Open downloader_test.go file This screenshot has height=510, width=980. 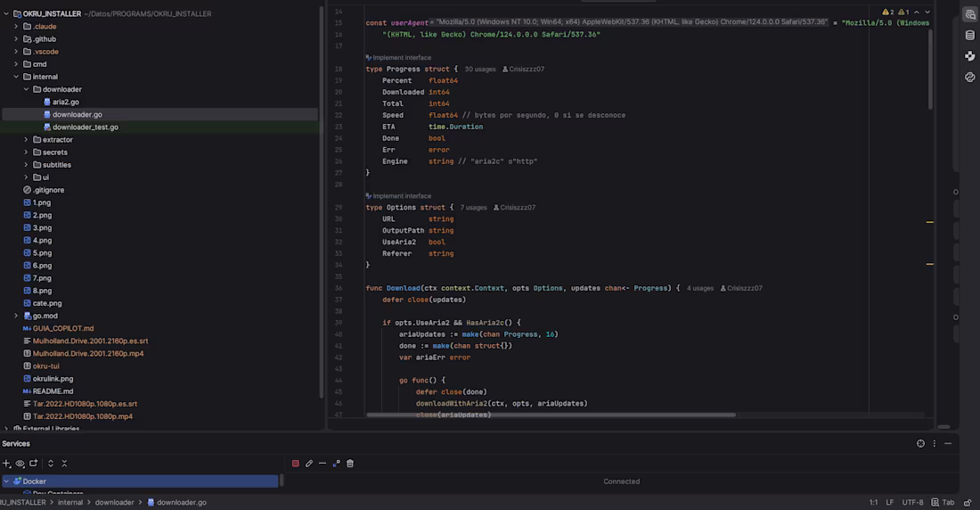tap(85, 127)
